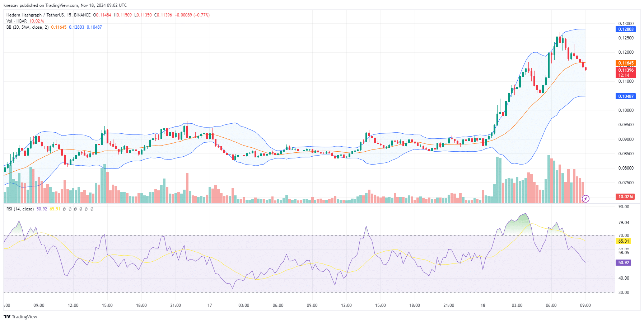Click the red 10.02 M volume axis label
644x323 pixels.
coord(626,197)
